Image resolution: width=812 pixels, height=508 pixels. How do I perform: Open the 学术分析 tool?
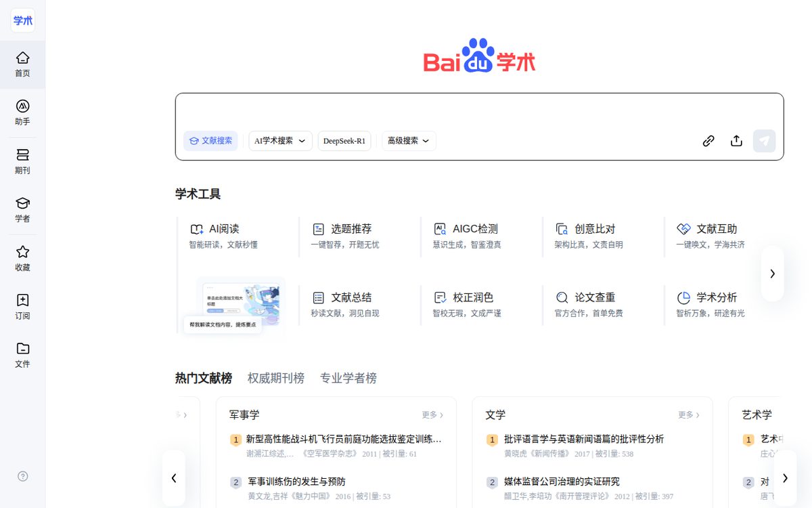710,304
